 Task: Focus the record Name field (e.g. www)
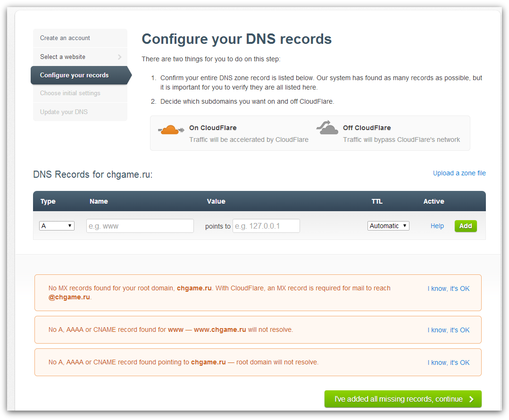[x=140, y=226]
